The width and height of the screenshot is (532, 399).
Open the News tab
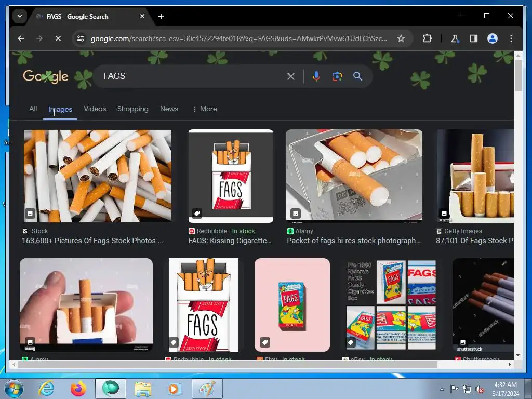pyautogui.click(x=169, y=109)
